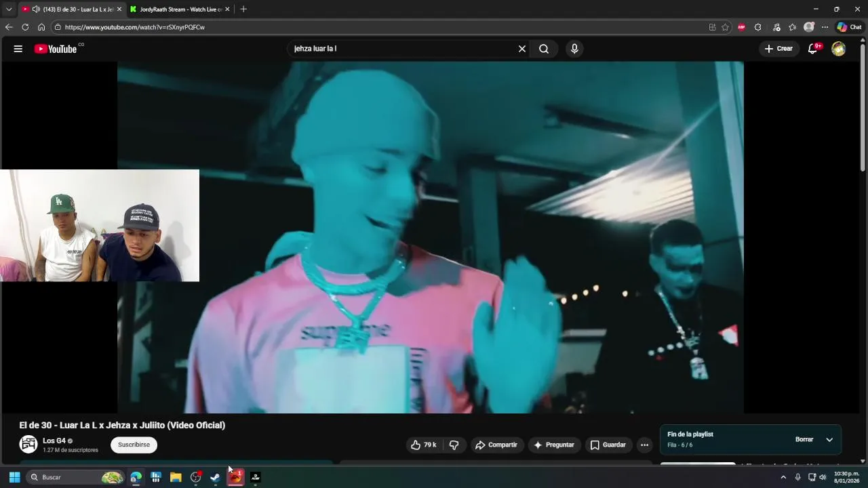
Task: Subscribe with the Suscribirse button
Action: (134, 445)
